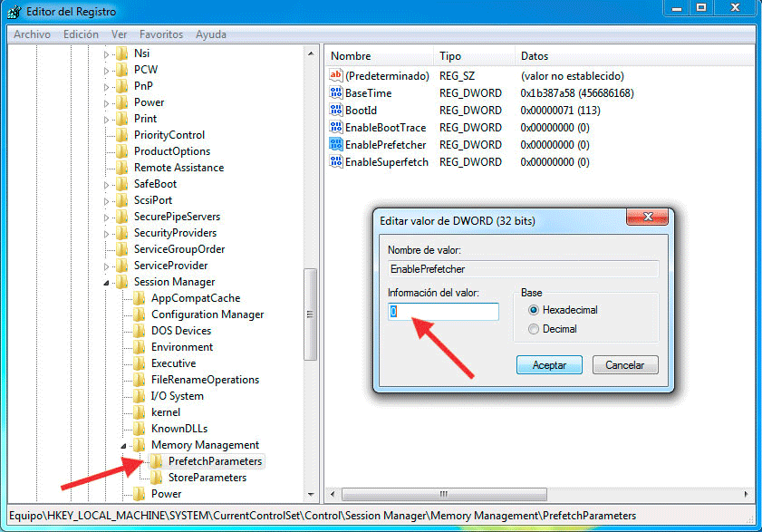Open the Ayuda menu
Image resolution: width=762 pixels, height=532 pixels.
coord(211,34)
